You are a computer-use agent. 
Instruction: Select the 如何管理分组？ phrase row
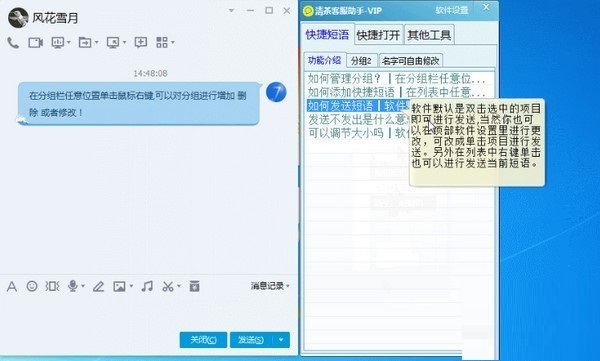click(399, 79)
